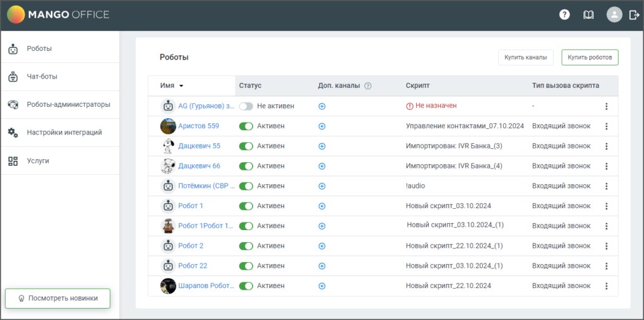Turn off the Робот 2 active toggle
This screenshot has height=320, width=644.
pyautogui.click(x=246, y=246)
